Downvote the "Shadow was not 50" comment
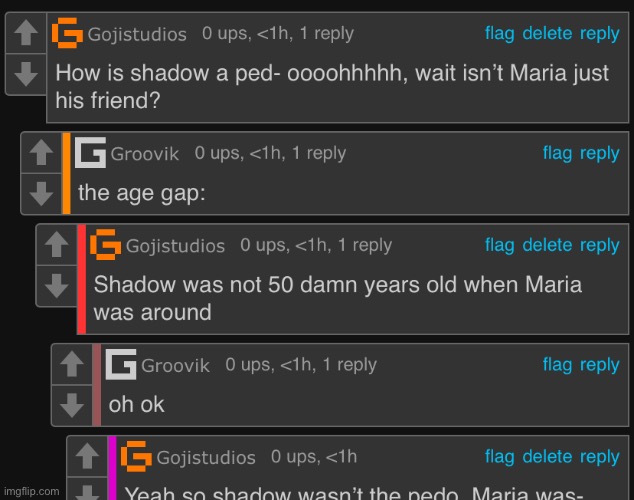This screenshot has height=500, width=634. pyautogui.click(x=57, y=286)
